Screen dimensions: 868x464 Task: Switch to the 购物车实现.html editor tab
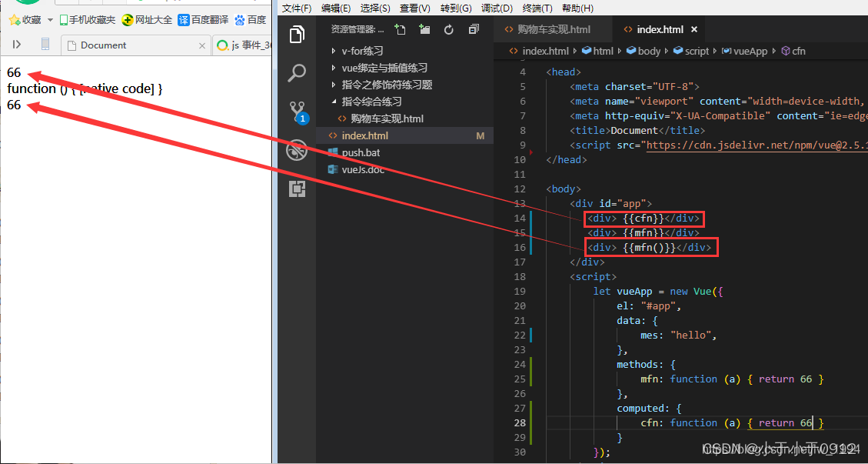point(553,28)
